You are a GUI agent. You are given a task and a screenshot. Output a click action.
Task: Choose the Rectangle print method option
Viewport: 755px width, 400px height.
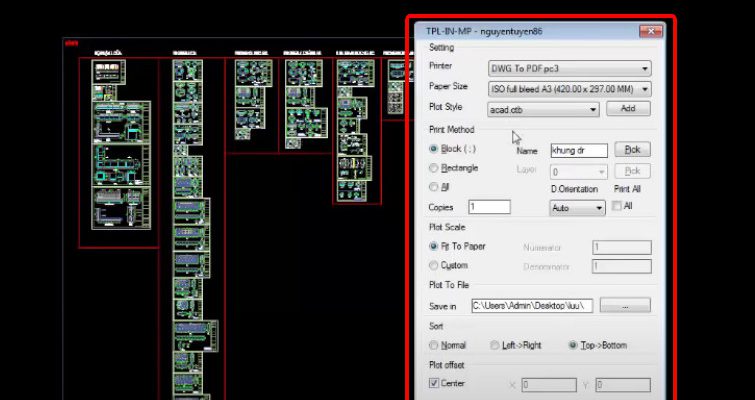pyautogui.click(x=434, y=168)
